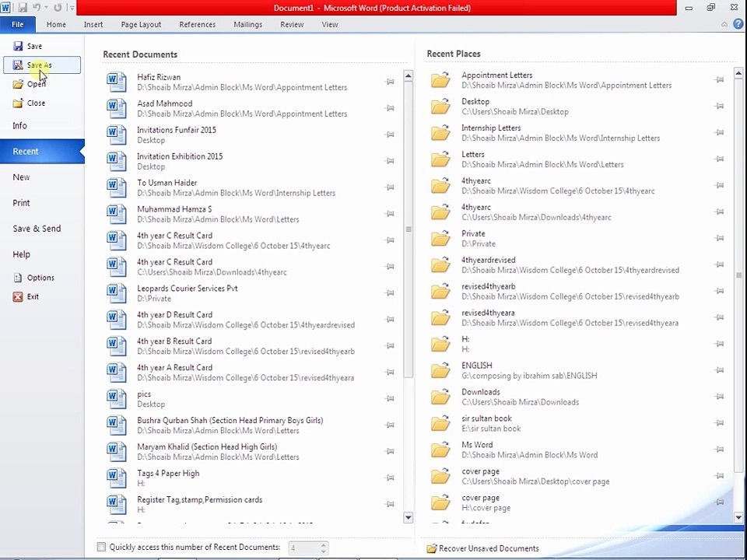
Task: Open the sir sultan book folder icon
Action: pyautogui.click(x=440, y=423)
